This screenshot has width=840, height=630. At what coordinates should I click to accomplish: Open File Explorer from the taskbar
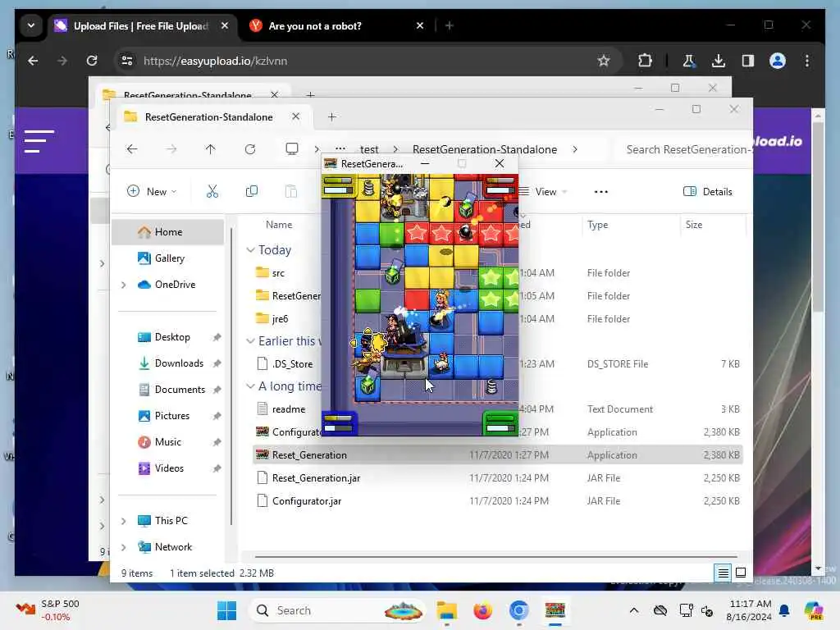click(446, 610)
